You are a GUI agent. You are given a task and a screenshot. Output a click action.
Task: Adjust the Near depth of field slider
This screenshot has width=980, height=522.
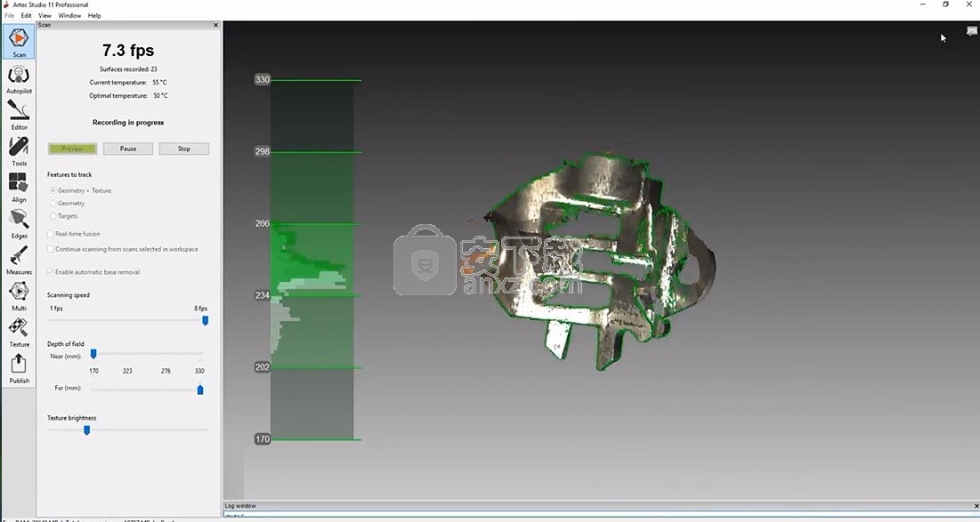pos(93,354)
